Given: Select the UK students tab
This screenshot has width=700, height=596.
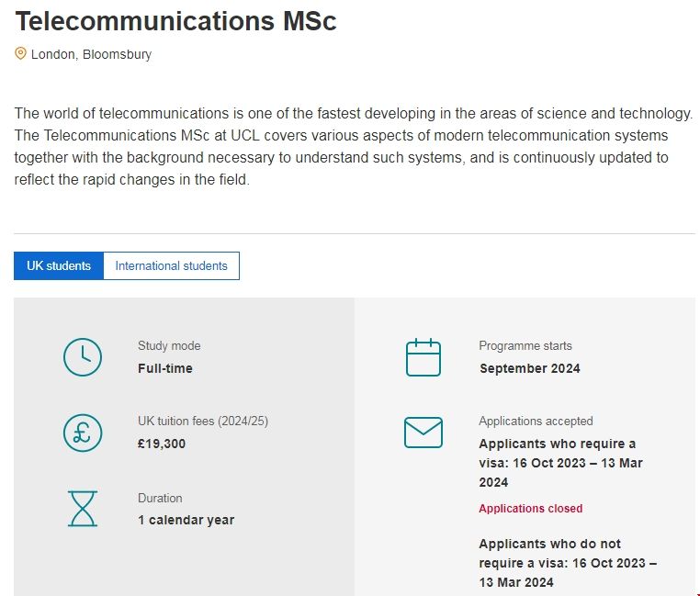Looking at the screenshot, I should pos(59,266).
